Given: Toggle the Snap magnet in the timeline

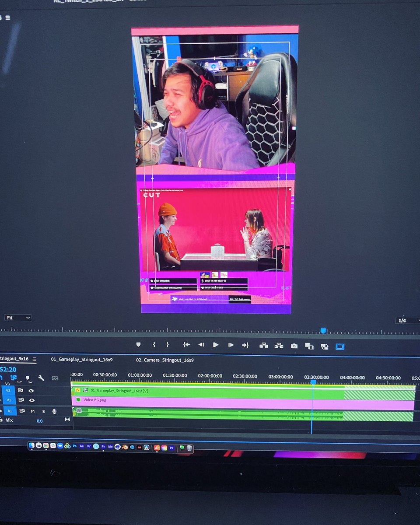Looking at the screenshot, I should (x=1, y=378).
